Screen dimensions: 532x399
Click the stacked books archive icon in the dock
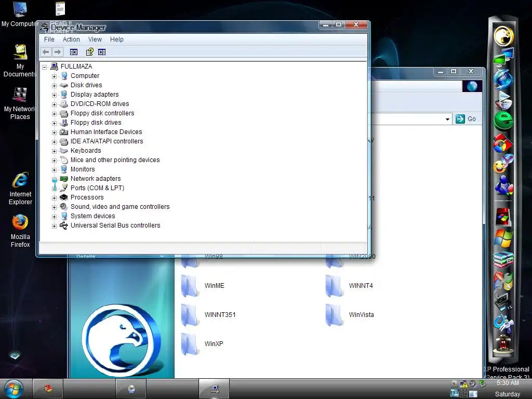pos(503,260)
